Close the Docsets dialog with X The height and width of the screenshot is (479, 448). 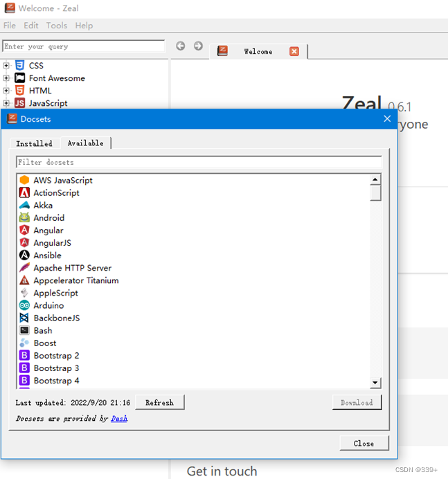click(387, 119)
